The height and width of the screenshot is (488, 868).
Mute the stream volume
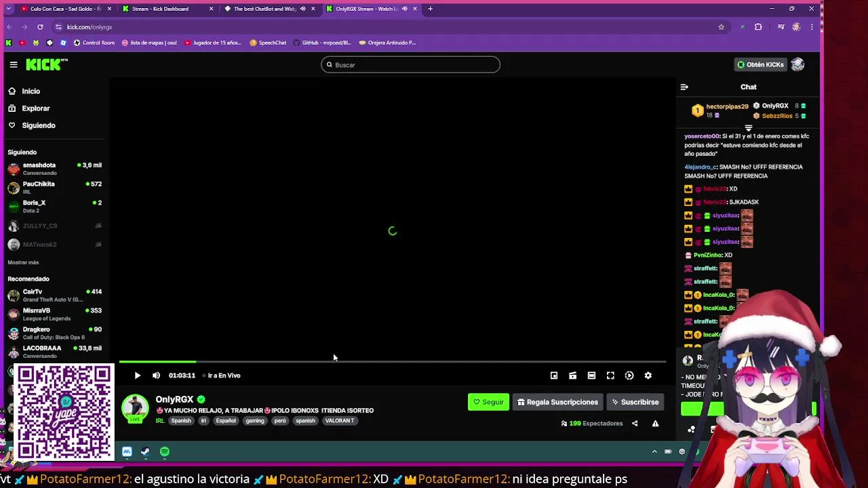tap(156, 375)
